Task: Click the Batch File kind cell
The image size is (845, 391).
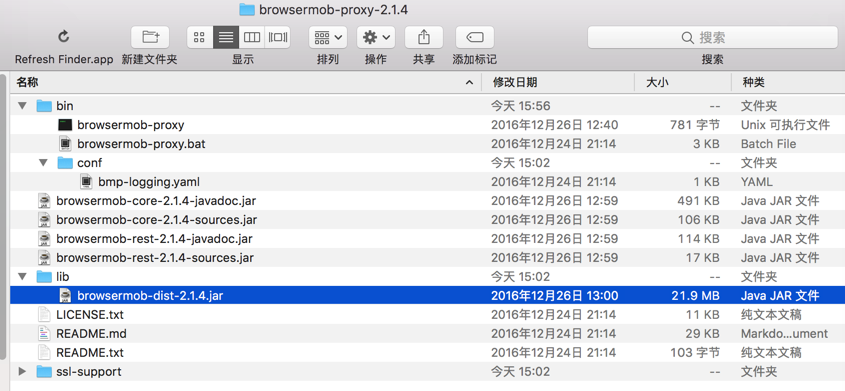Action: pos(768,144)
